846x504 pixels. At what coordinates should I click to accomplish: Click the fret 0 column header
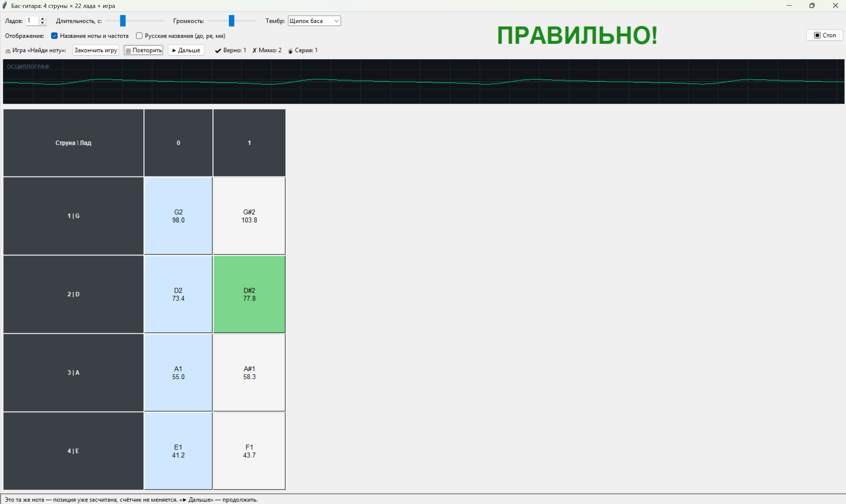(178, 143)
